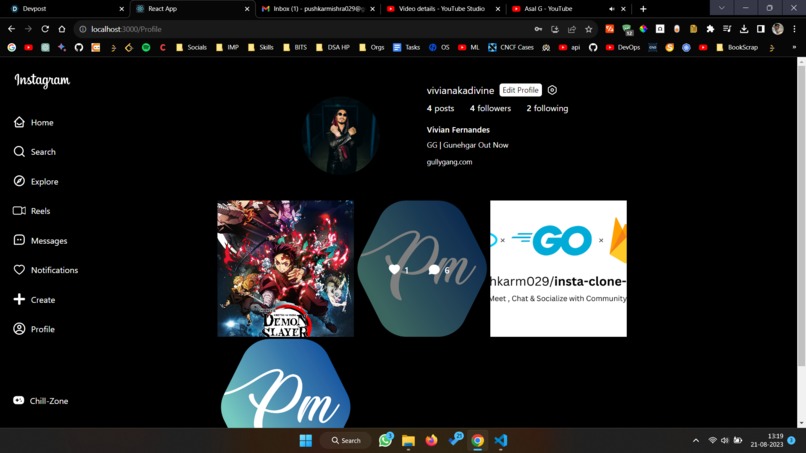Open Explore from the sidebar
The height and width of the screenshot is (453, 806).
[35, 182]
